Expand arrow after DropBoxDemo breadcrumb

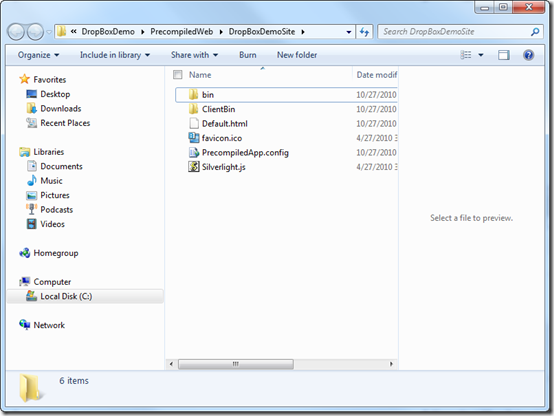pos(143,32)
